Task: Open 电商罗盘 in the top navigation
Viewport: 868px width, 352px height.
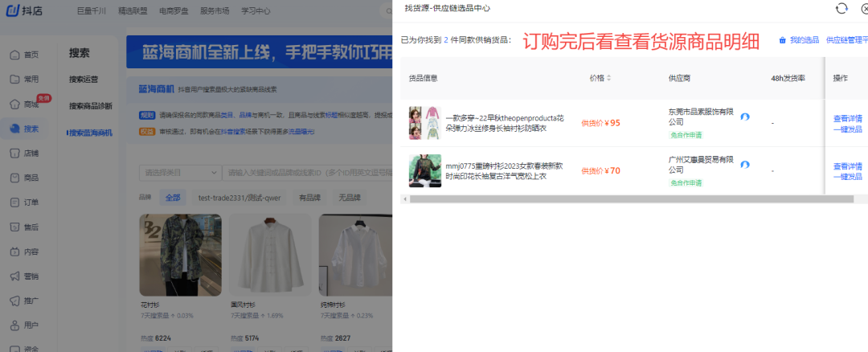Action: (x=175, y=11)
